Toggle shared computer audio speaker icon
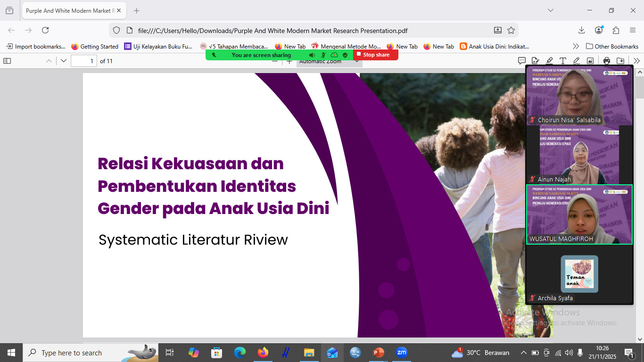644x362 pixels. coord(312,55)
